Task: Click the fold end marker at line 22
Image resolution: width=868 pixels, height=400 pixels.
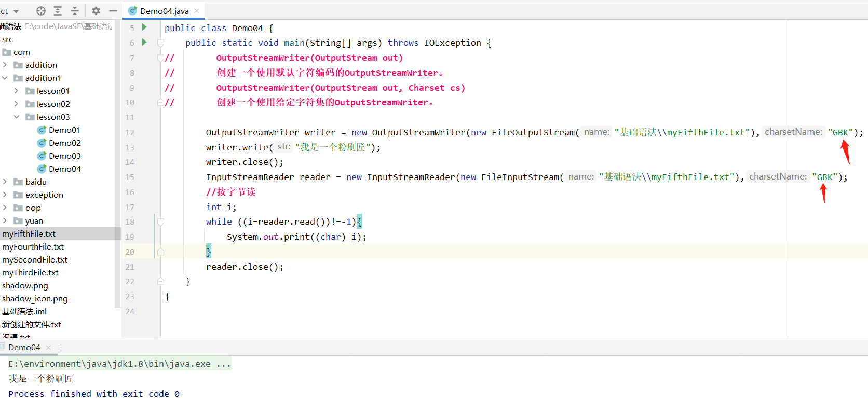Action: pyautogui.click(x=160, y=281)
